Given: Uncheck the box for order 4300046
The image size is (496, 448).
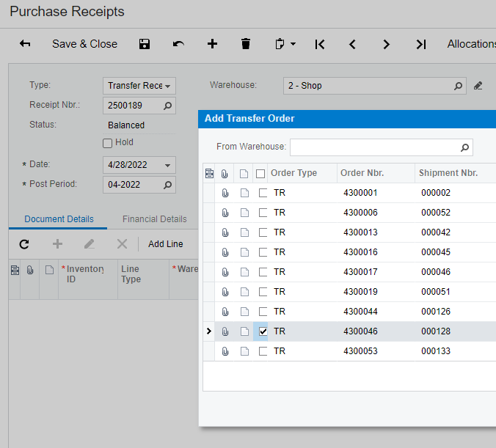Looking at the screenshot, I should point(263,331).
